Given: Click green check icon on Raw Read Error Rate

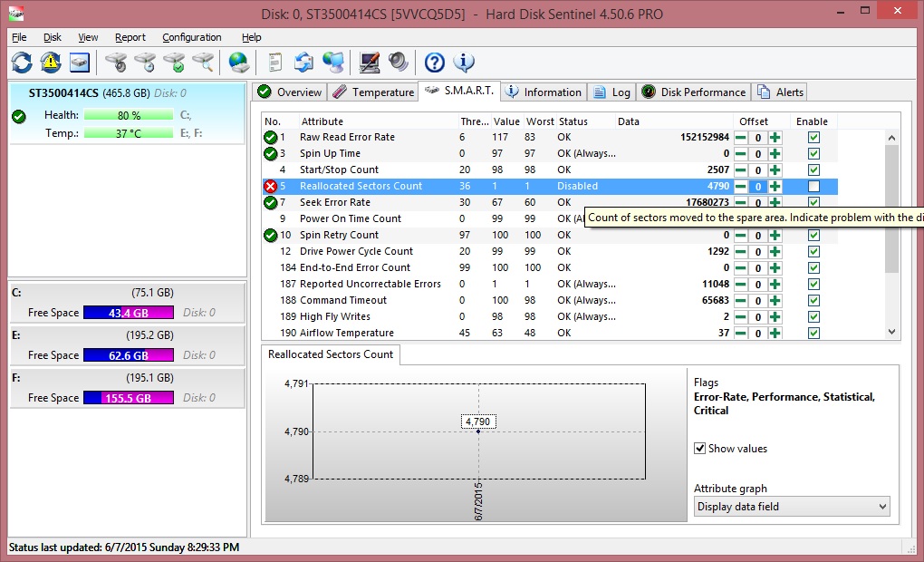Looking at the screenshot, I should click(x=271, y=138).
